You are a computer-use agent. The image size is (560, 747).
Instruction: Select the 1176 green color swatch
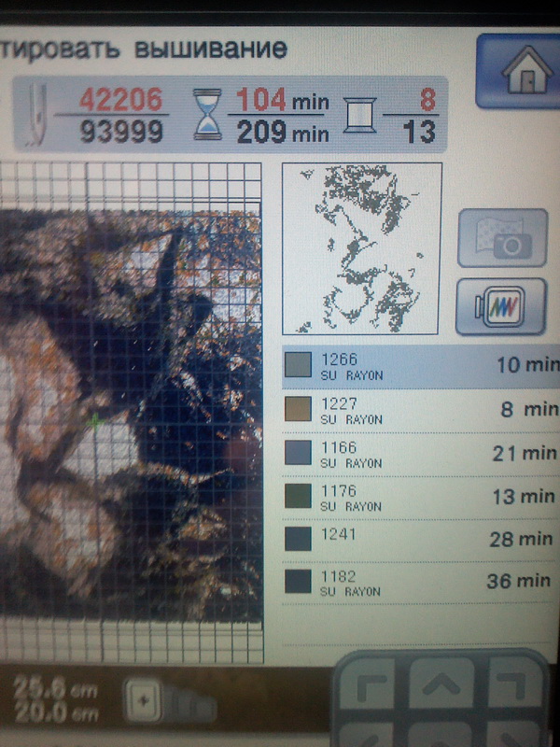pos(298,496)
